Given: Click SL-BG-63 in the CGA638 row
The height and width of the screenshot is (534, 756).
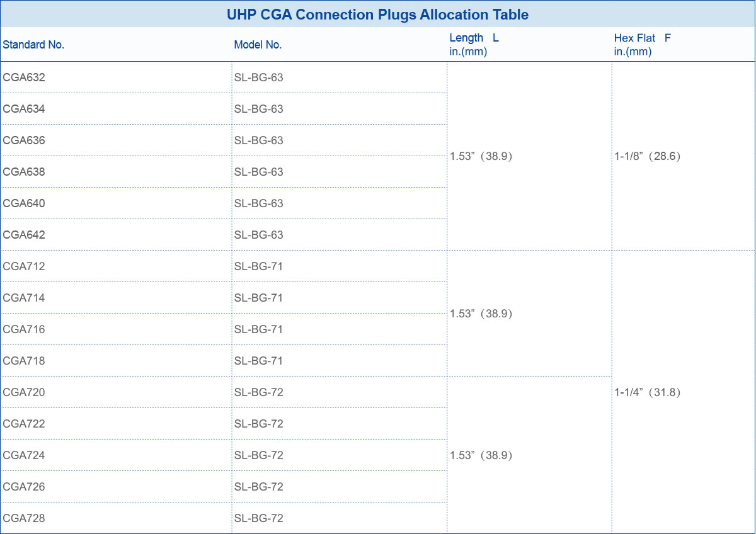Looking at the screenshot, I should 259,172.
